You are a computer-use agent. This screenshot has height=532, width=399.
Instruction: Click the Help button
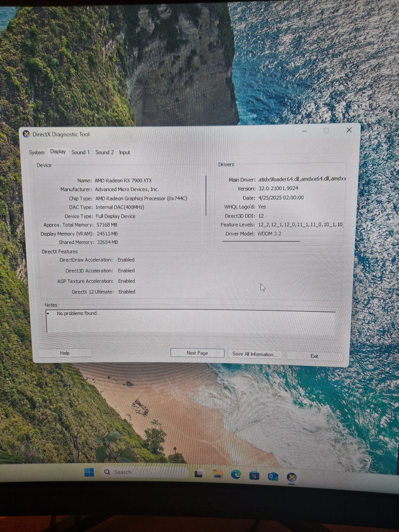point(65,353)
